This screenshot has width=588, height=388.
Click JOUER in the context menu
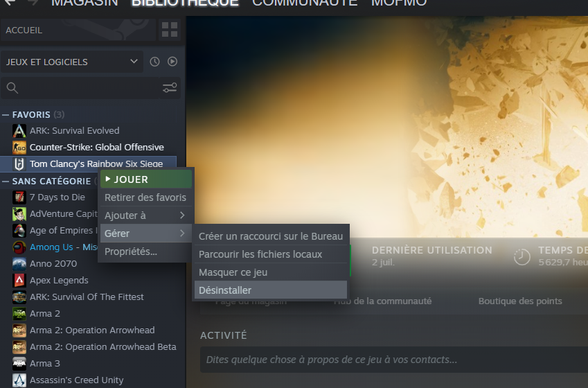click(x=146, y=179)
